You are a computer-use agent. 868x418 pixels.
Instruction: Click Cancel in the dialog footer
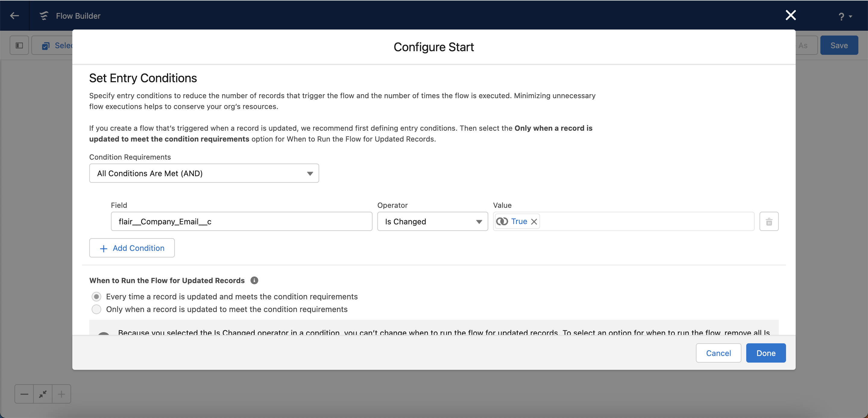click(x=718, y=353)
